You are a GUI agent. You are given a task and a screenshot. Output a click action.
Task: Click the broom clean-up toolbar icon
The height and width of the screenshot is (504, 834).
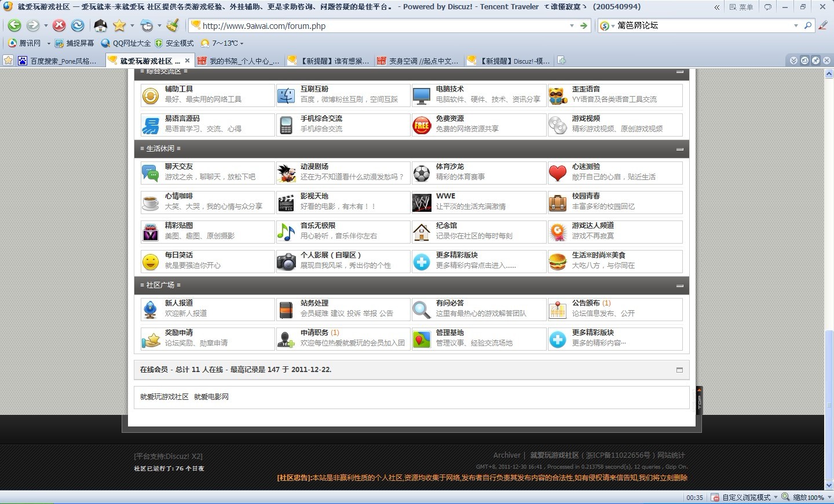[172, 25]
